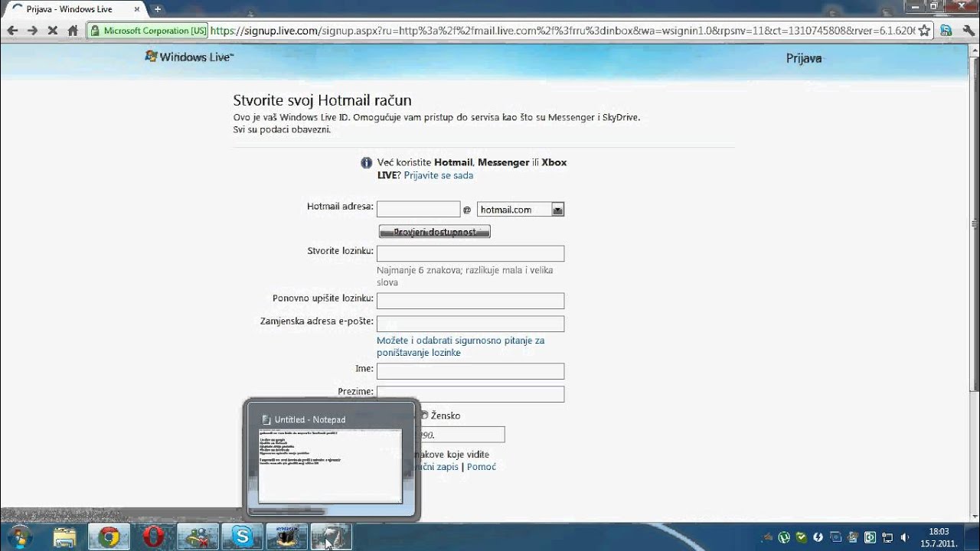This screenshot has width=980, height=551.
Task: Open the volume speaker tray icon
Action: tap(906, 537)
